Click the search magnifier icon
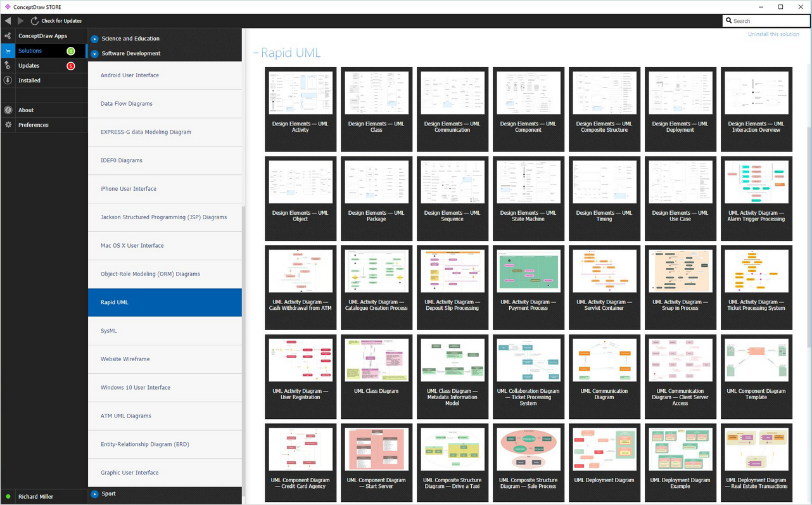Screen dimensions: 812x505 [x=729, y=21]
